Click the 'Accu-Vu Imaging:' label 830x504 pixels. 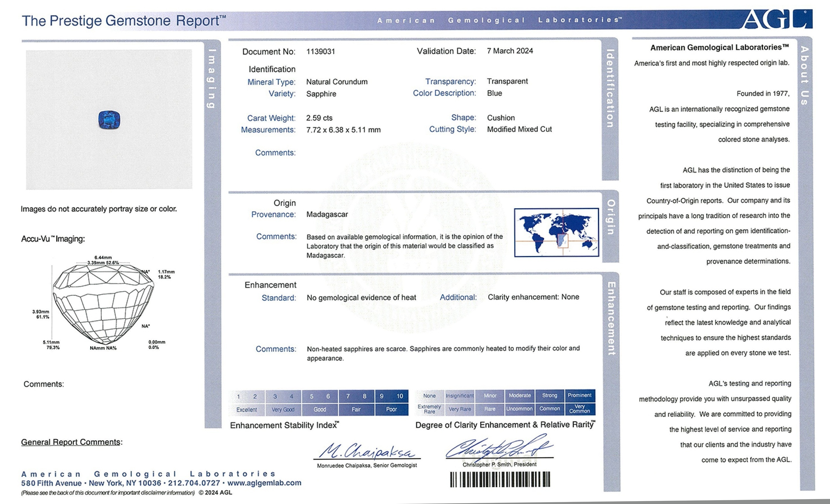[53, 239]
